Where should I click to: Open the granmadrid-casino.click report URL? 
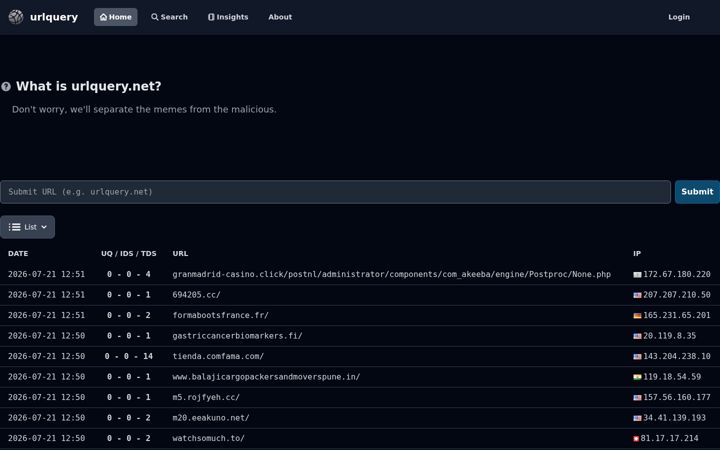coord(392,274)
